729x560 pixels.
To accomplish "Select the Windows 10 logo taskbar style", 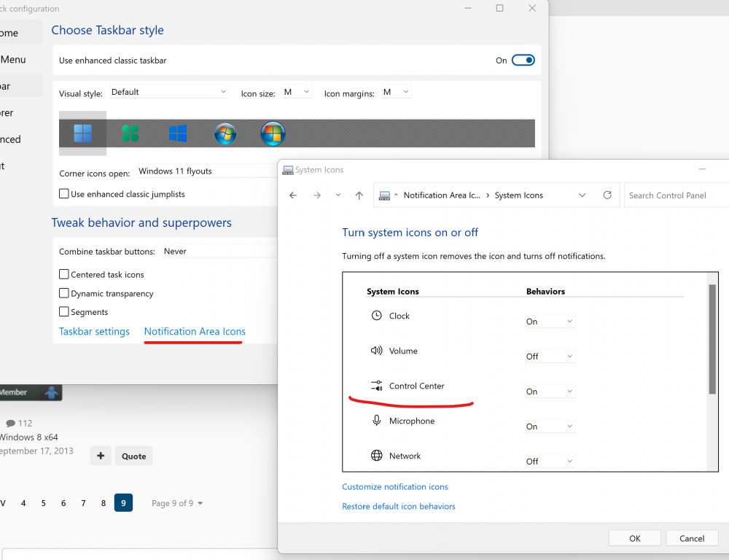I will point(178,133).
